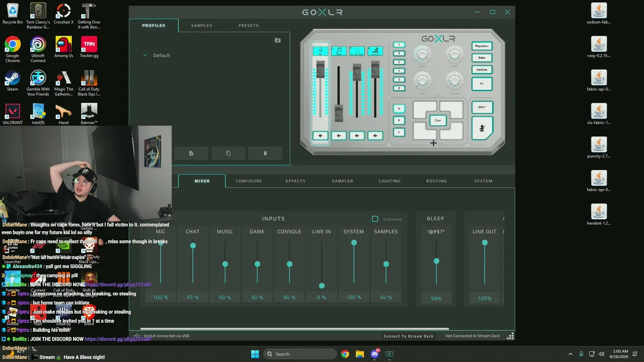Select sampler bank C button
The height and width of the screenshot is (362, 644).
pos(399,133)
